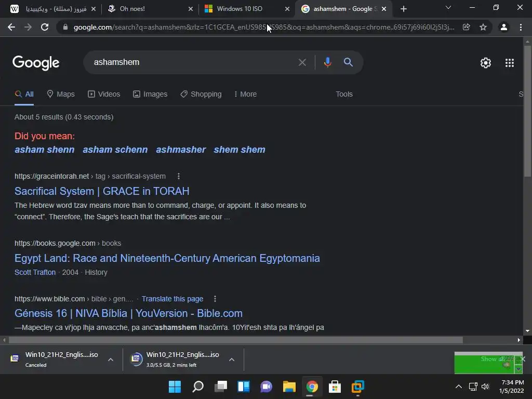Open Egypt Land book result
Viewport: 532px width, 399px height.
pyautogui.click(x=167, y=258)
